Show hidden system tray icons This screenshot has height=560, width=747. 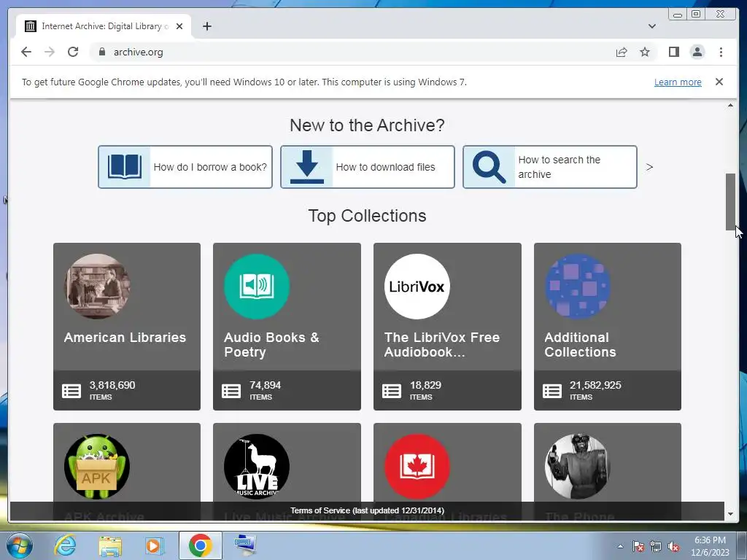tap(620, 546)
